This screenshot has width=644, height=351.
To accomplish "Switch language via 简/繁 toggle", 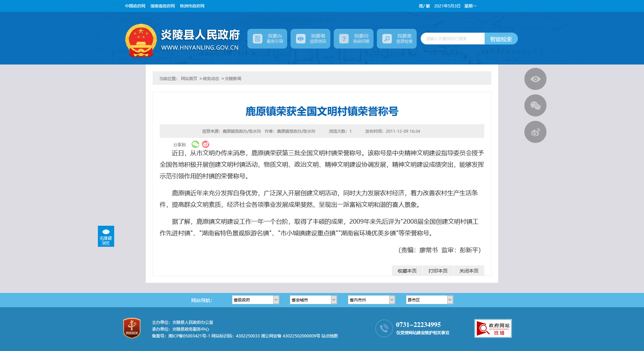I will pyautogui.click(x=424, y=6).
